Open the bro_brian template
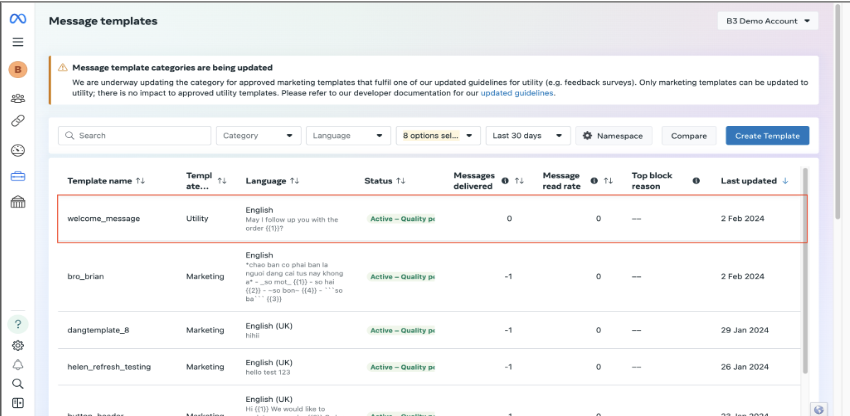Screen dimensions: 850x416 coord(86,277)
